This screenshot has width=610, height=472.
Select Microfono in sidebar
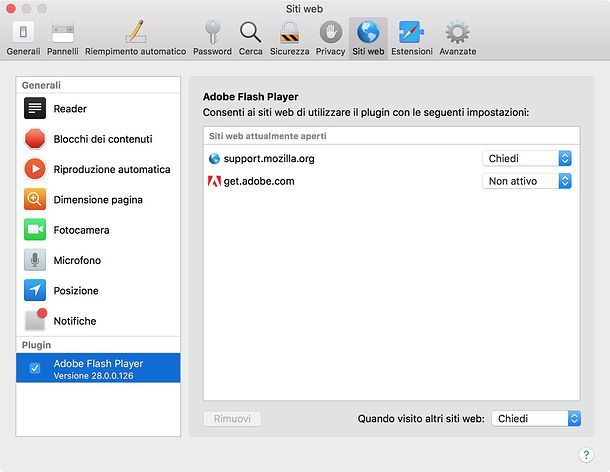(98, 260)
